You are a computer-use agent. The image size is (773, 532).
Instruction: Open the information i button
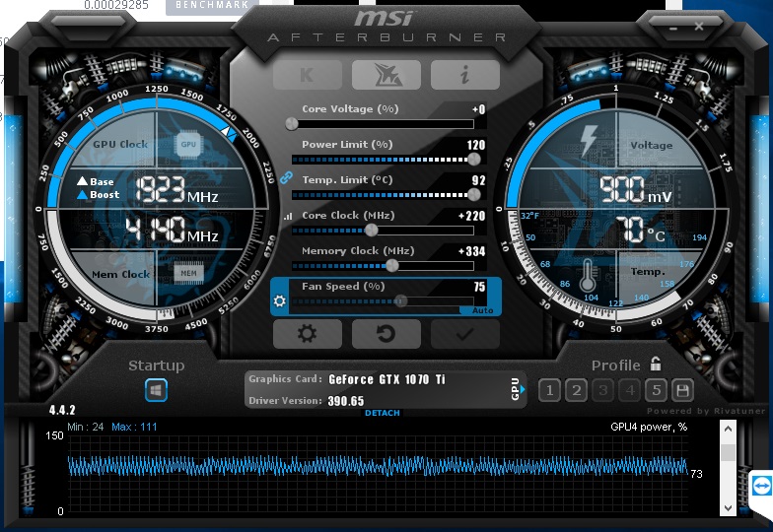465,75
